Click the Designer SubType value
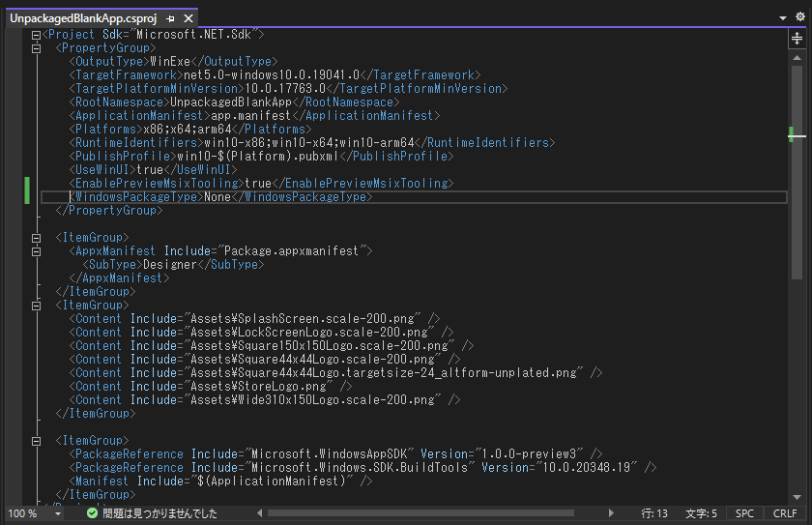 click(170, 265)
